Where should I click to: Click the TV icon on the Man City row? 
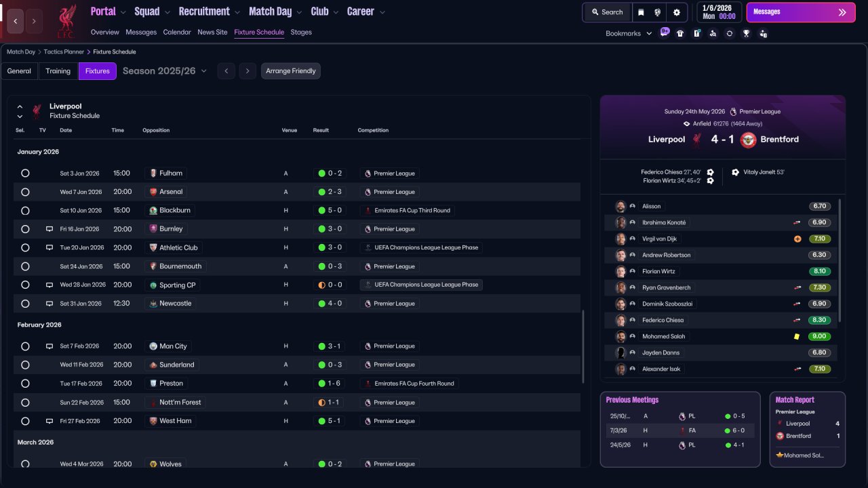(x=50, y=346)
